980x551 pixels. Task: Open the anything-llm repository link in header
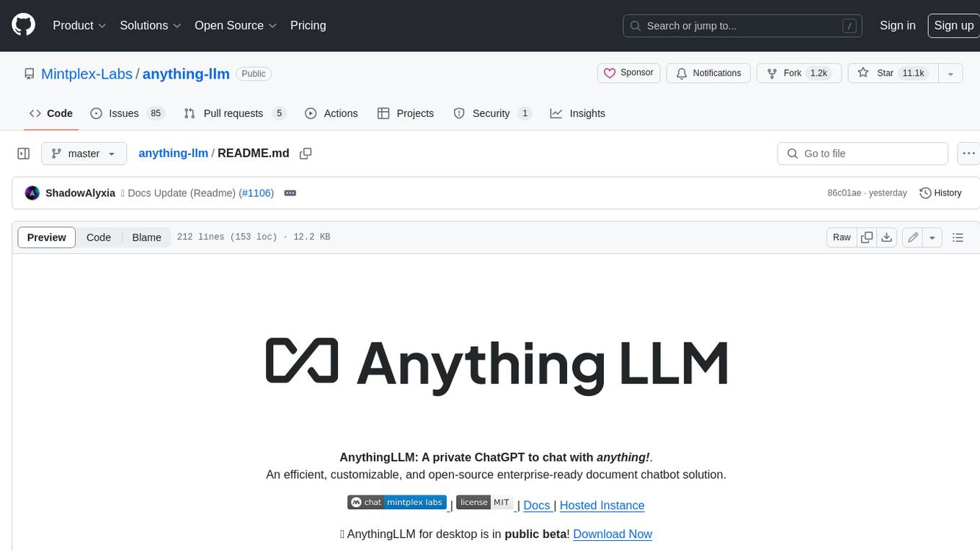[186, 74]
